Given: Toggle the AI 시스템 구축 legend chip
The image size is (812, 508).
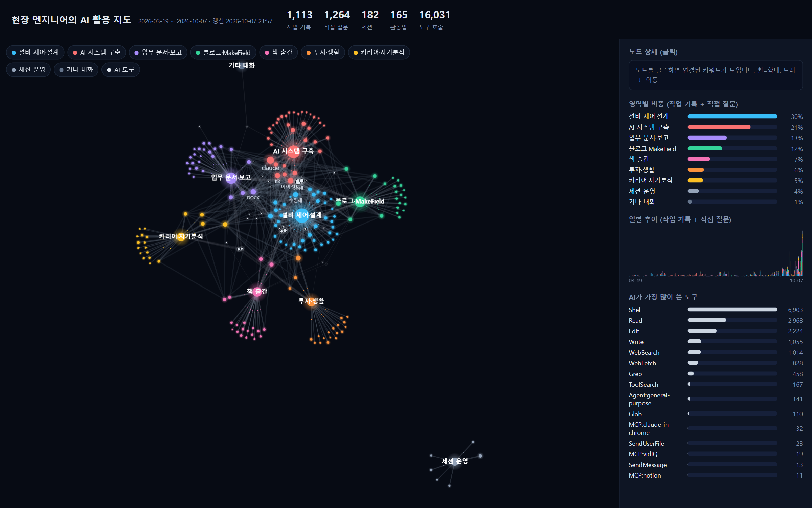Looking at the screenshot, I should point(97,52).
